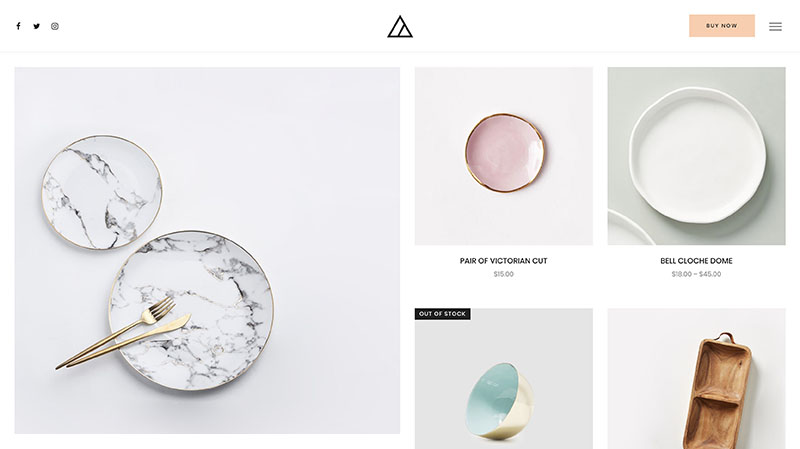Select the white plate product image

click(x=696, y=156)
